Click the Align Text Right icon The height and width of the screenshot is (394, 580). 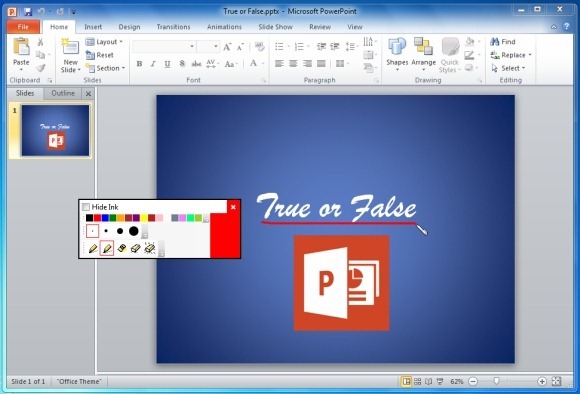[307, 64]
